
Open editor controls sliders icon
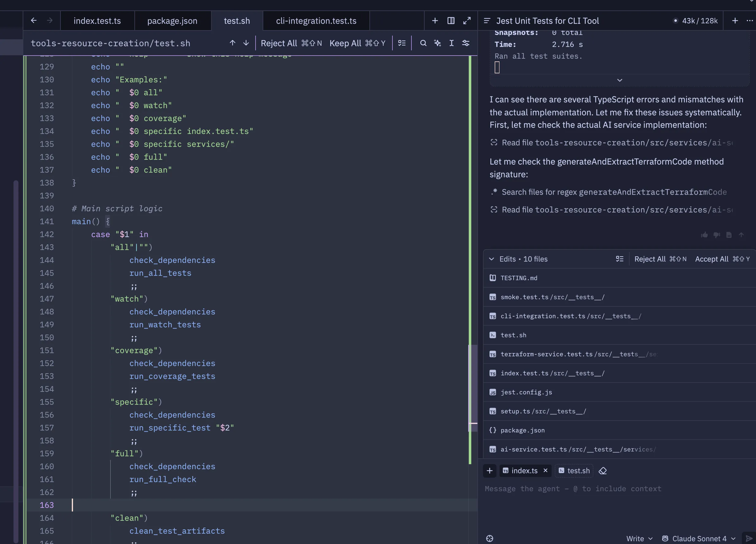coord(466,43)
